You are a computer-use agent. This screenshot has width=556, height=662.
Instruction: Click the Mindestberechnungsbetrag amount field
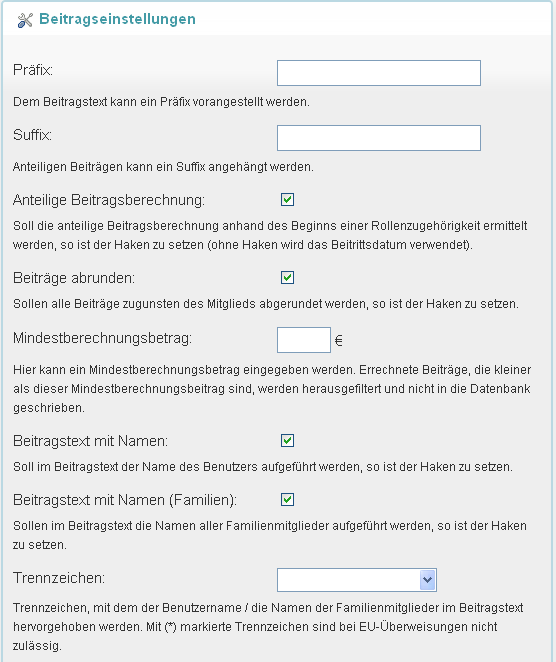point(304,340)
